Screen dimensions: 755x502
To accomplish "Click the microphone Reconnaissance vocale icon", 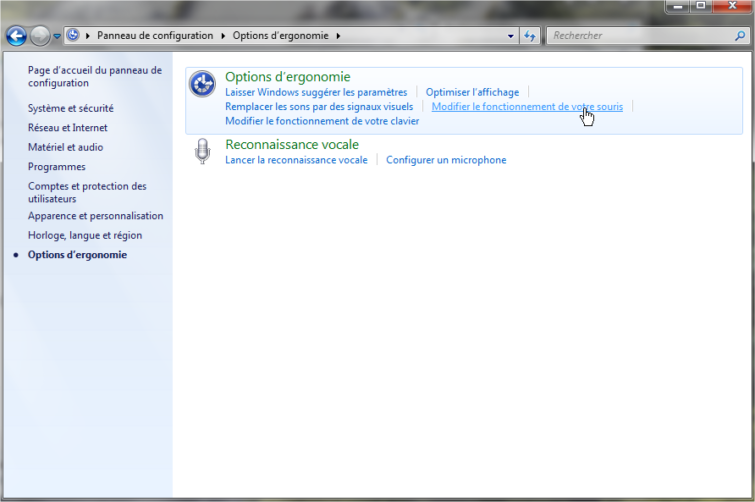I will [202, 152].
